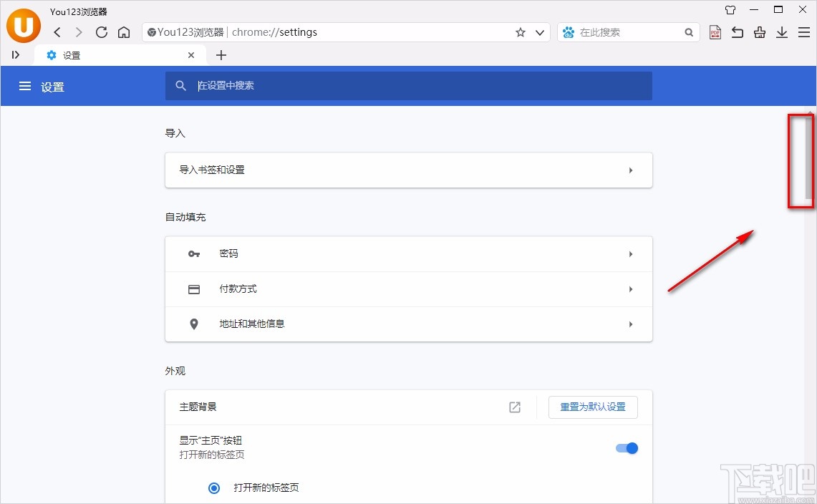Toggle the 显示"主页"按钮 switch

point(626,447)
